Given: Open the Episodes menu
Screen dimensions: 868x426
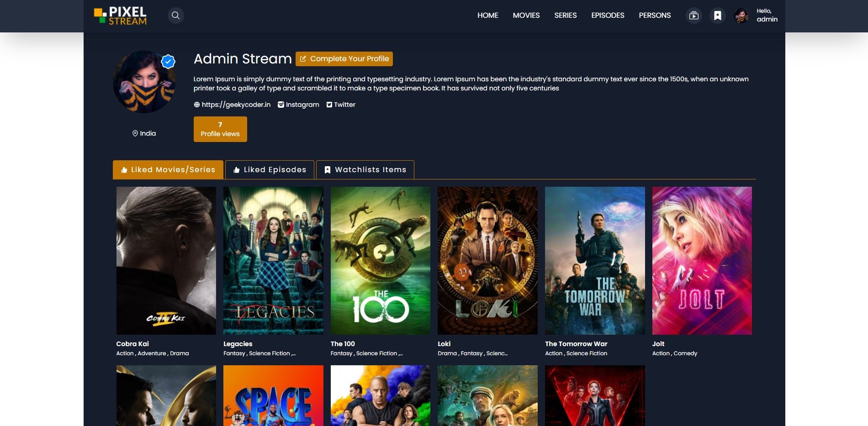Looking at the screenshot, I should [x=608, y=16].
